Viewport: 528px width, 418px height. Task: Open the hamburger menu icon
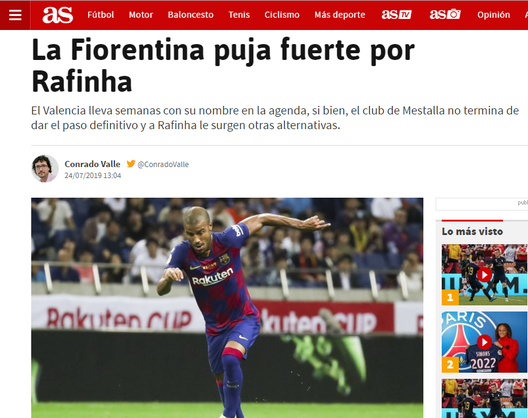pos(15,15)
